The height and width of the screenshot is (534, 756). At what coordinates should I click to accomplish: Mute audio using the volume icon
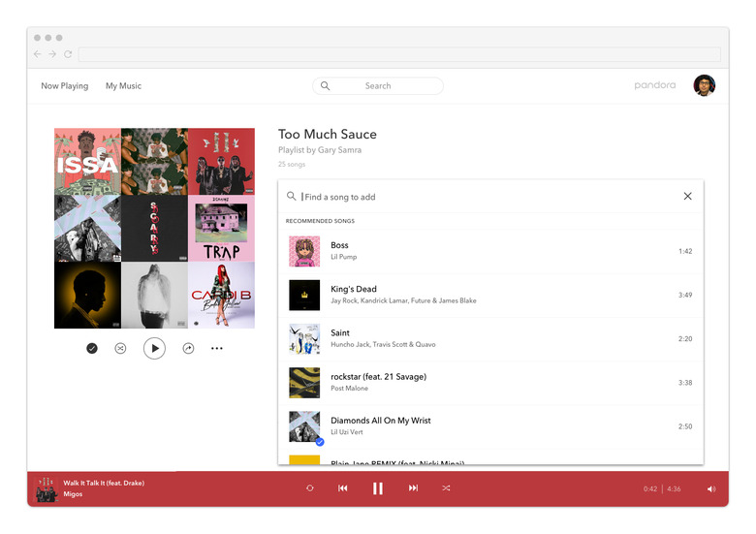(710, 488)
